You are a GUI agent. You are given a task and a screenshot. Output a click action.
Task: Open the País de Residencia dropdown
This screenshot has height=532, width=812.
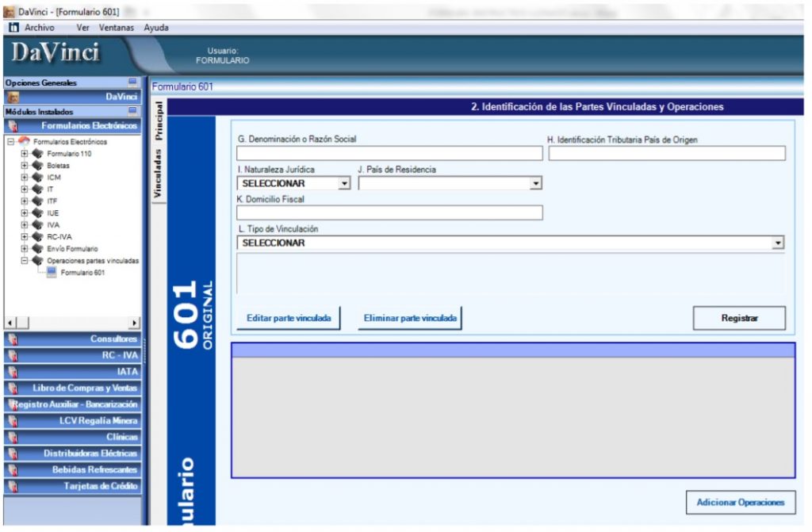(x=536, y=184)
